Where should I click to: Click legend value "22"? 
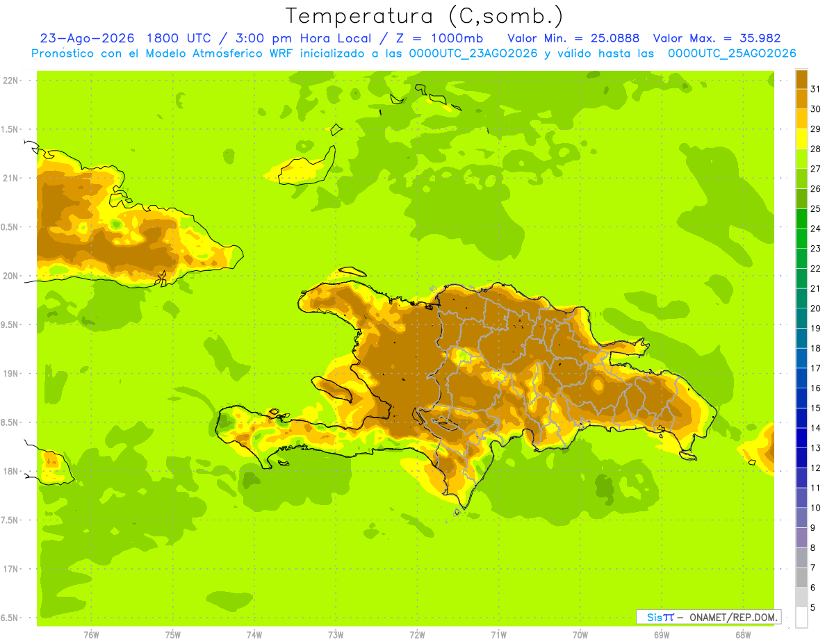pyautogui.click(x=816, y=268)
